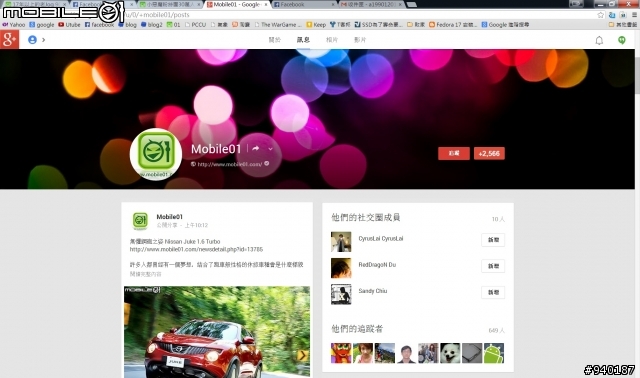Click the red 追蹤 follow button
This screenshot has width=640, height=378.
coord(453,153)
